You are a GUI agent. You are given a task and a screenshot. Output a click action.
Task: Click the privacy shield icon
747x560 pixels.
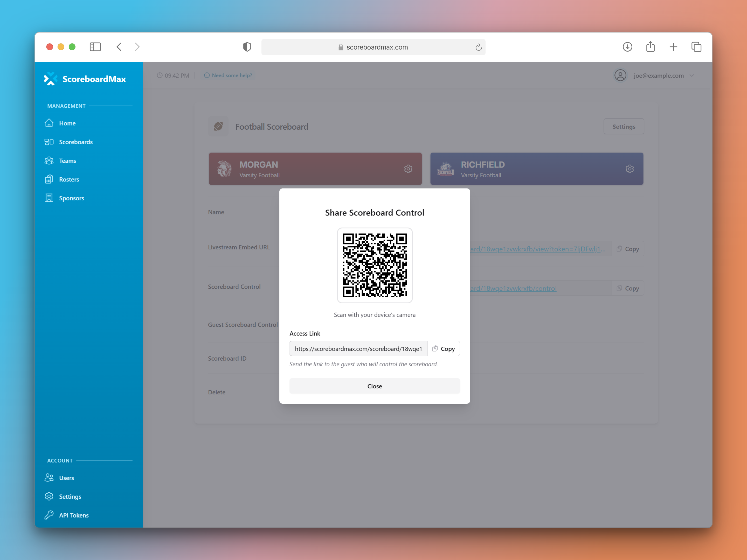tap(247, 47)
